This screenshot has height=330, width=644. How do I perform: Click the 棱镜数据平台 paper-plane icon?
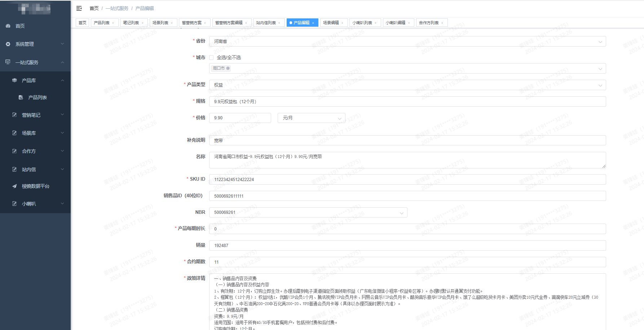[14, 186]
